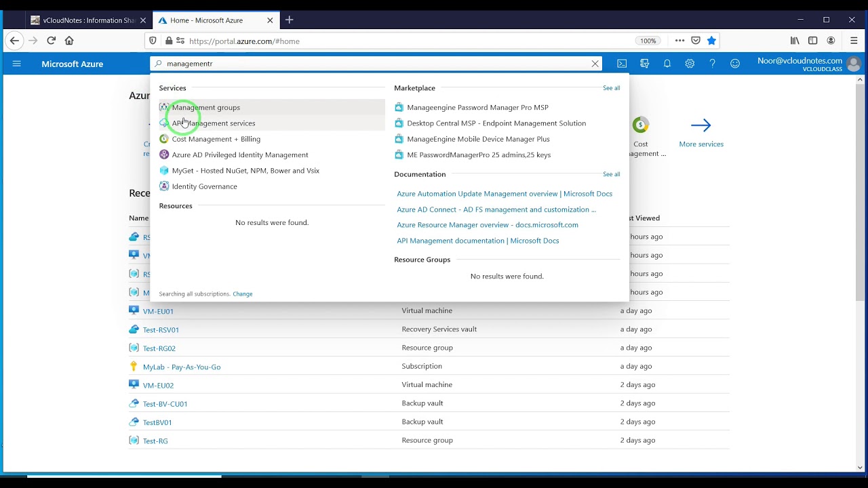Select MyGet - Hosted NuGet result
Screen dimensions: 868x488
coord(245,171)
